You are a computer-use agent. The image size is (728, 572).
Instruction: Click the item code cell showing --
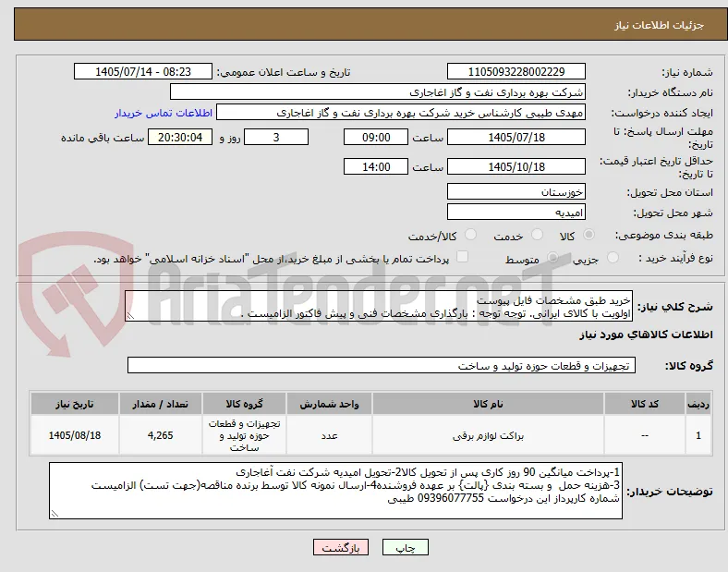coord(645,435)
